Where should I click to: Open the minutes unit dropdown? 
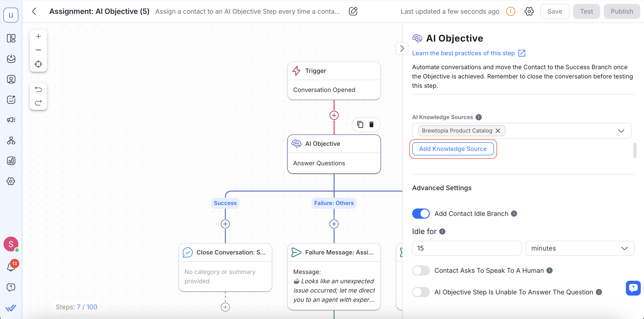(x=579, y=248)
